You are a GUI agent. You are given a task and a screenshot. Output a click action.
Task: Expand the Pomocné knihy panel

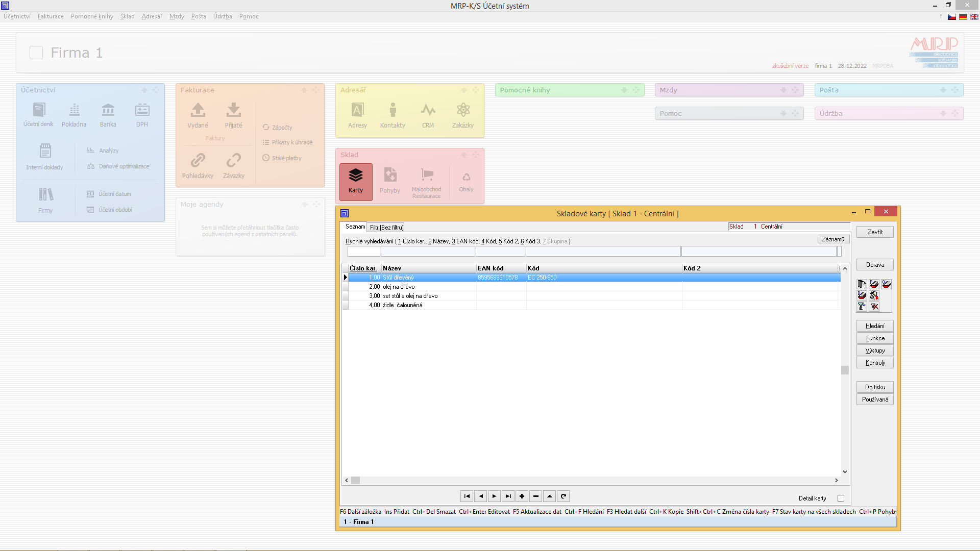coord(624,90)
